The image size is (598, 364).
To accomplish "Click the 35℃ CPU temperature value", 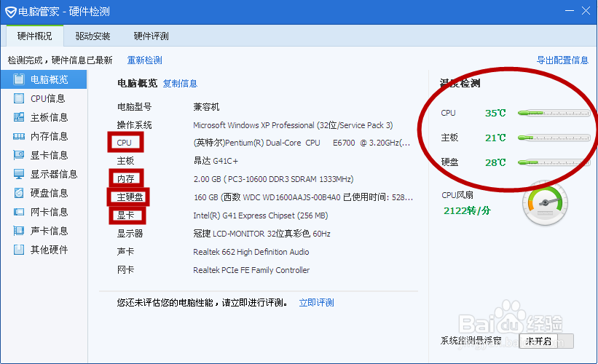I will 495,113.
